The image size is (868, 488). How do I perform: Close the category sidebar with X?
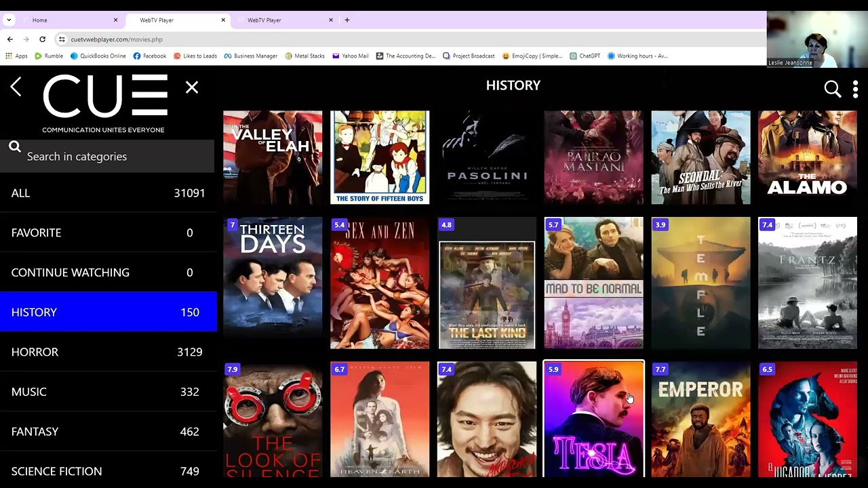192,87
